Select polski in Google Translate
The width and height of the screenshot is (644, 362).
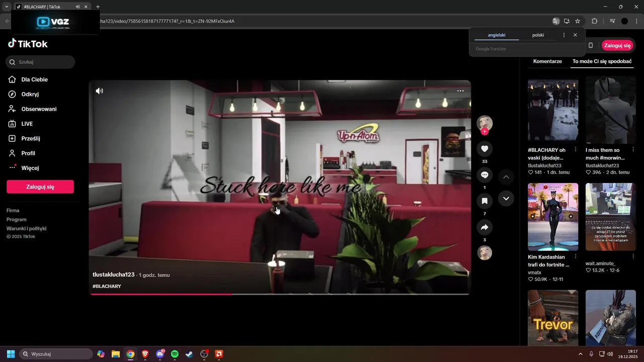point(538,35)
